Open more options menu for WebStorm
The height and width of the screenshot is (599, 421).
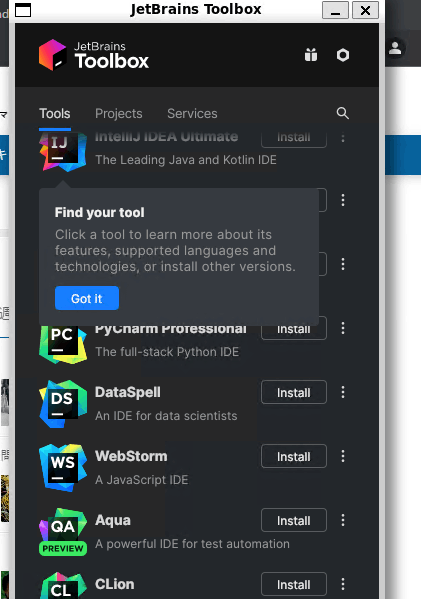[343, 456]
